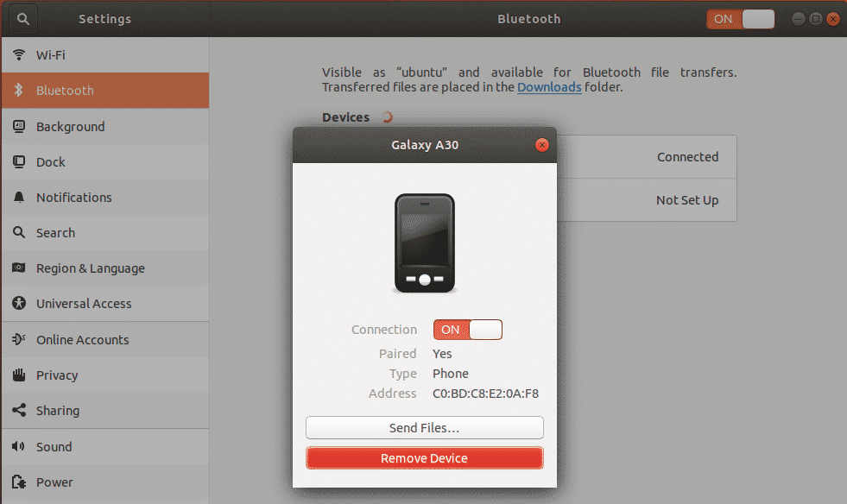Click the Universal Access person icon
Image resolution: width=847 pixels, height=504 pixels.
click(19, 303)
